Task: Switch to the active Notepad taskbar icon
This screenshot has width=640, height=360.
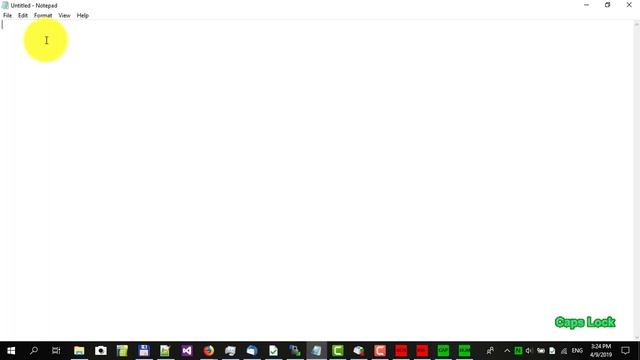Action: click(316, 351)
